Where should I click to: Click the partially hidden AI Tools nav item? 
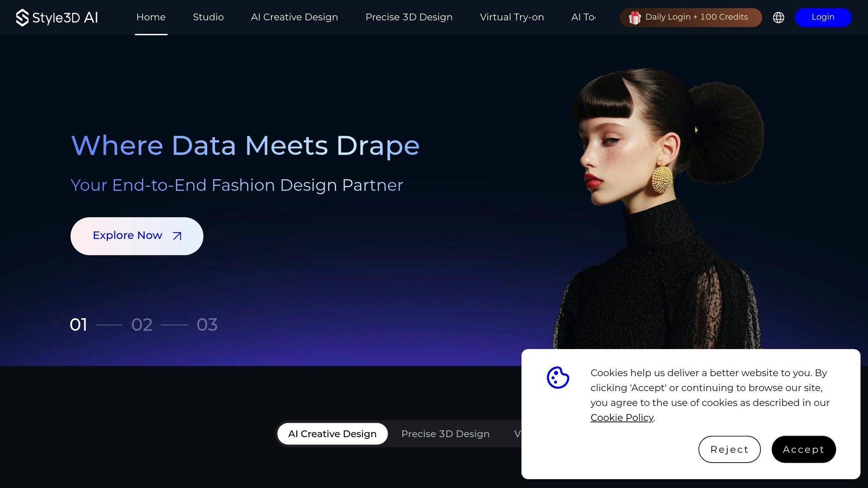tap(583, 17)
